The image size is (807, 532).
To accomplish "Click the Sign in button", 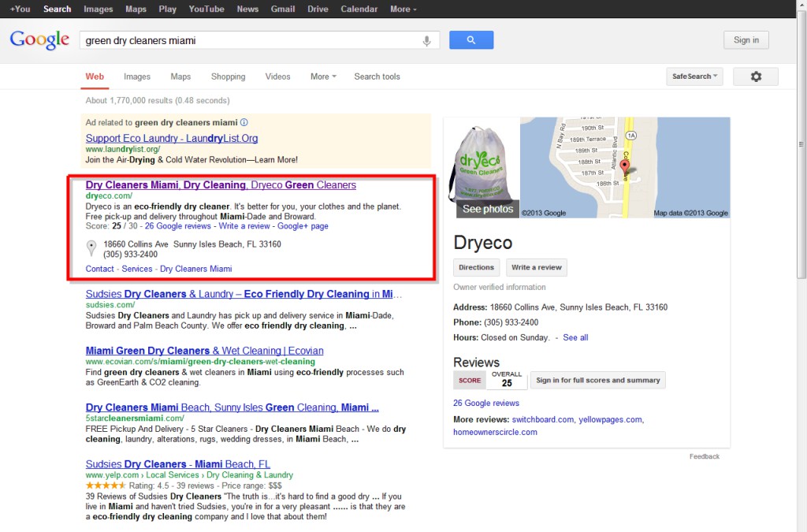I will [746, 40].
